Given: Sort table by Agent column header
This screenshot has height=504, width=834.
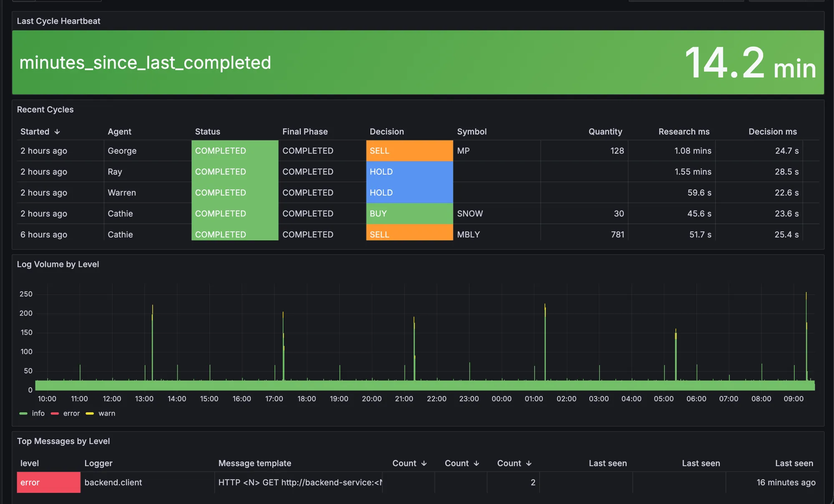Looking at the screenshot, I should [119, 132].
